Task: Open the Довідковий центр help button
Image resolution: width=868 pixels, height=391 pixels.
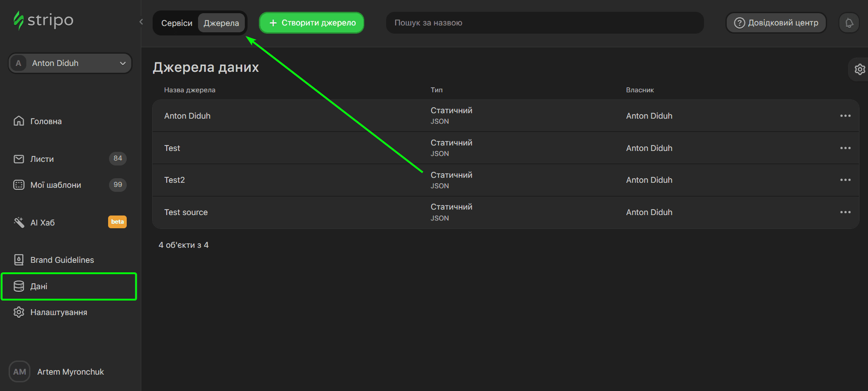Action: pos(776,23)
